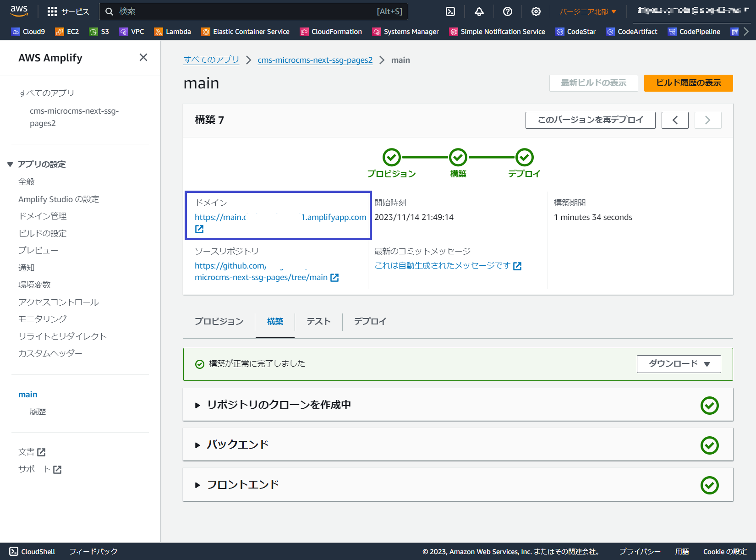Open Simple Notification Service shortcut
The image size is (756, 560).
pyautogui.click(x=497, y=32)
